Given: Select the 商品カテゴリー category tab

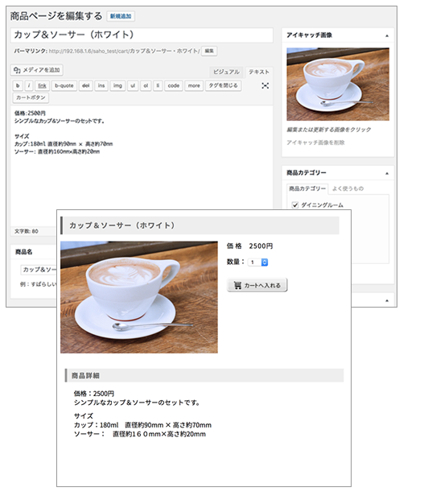Looking at the screenshot, I should [x=307, y=188].
